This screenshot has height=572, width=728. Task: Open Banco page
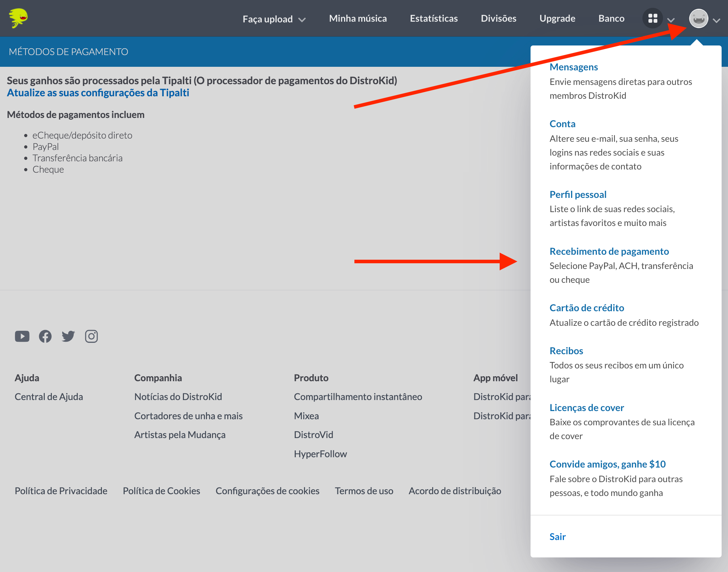[611, 18]
